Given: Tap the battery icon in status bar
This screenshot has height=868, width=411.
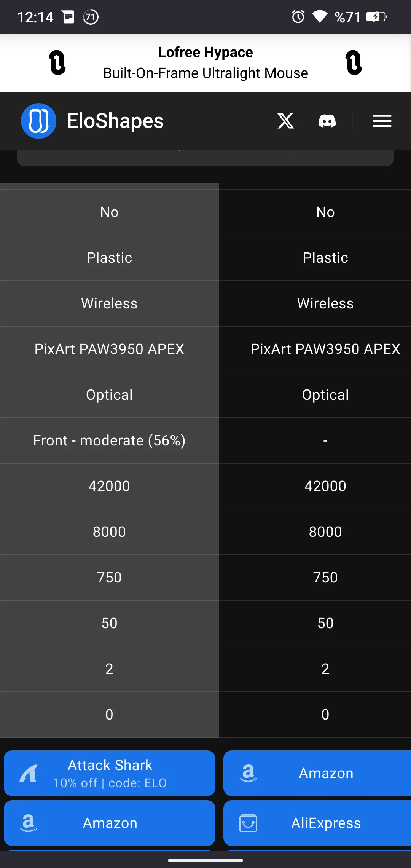Looking at the screenshot, I should click(x=376, y=17).
